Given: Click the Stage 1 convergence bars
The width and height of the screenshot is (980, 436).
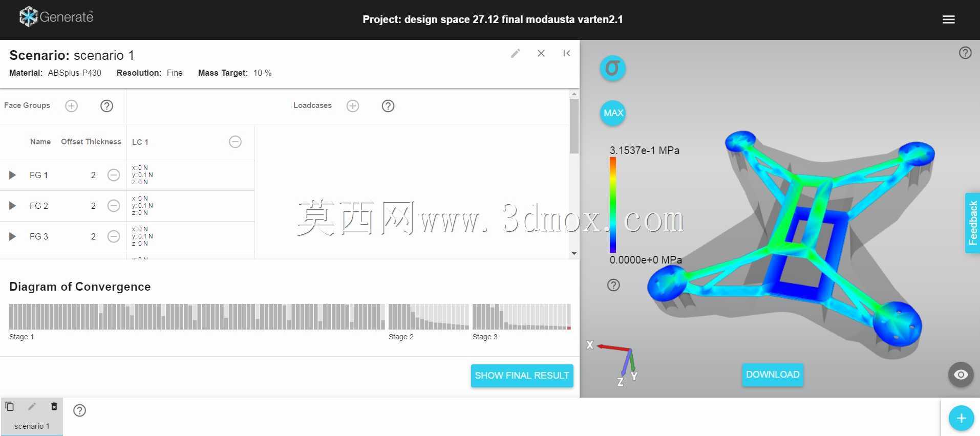Looking at the screenshot, I should point(197,317).
